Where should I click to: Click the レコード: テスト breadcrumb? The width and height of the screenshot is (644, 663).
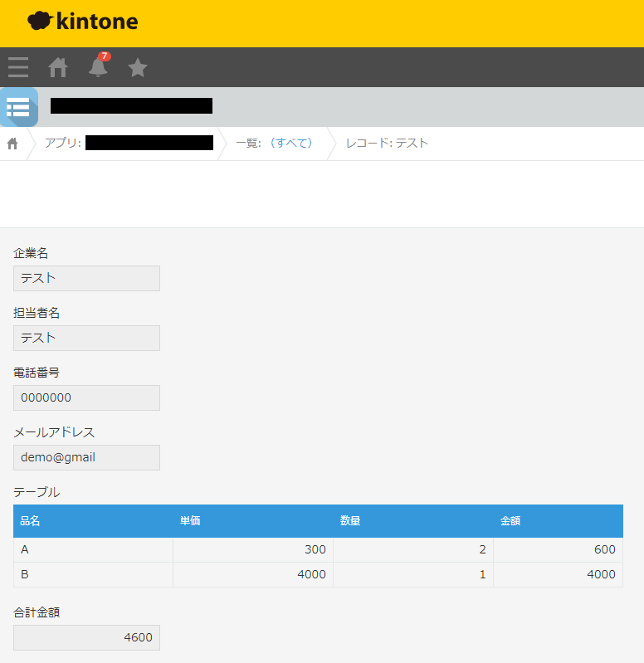[387, 143]
